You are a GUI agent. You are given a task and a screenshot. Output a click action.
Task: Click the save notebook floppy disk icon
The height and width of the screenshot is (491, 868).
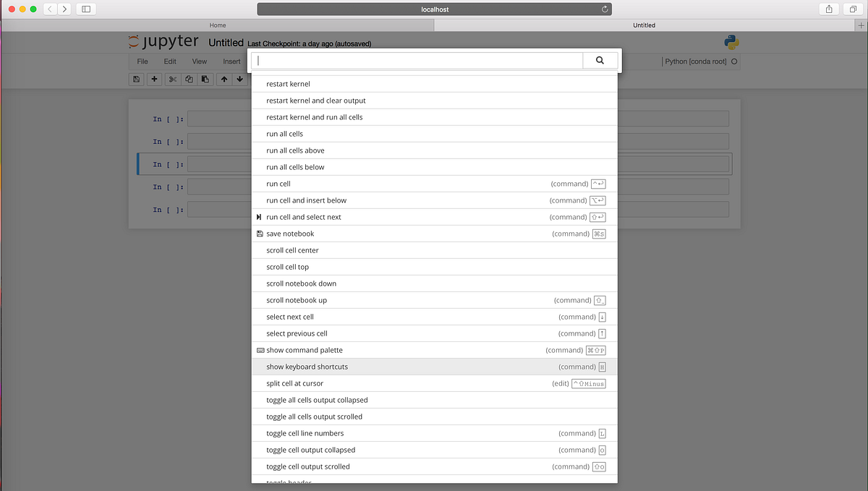point(136,79)
